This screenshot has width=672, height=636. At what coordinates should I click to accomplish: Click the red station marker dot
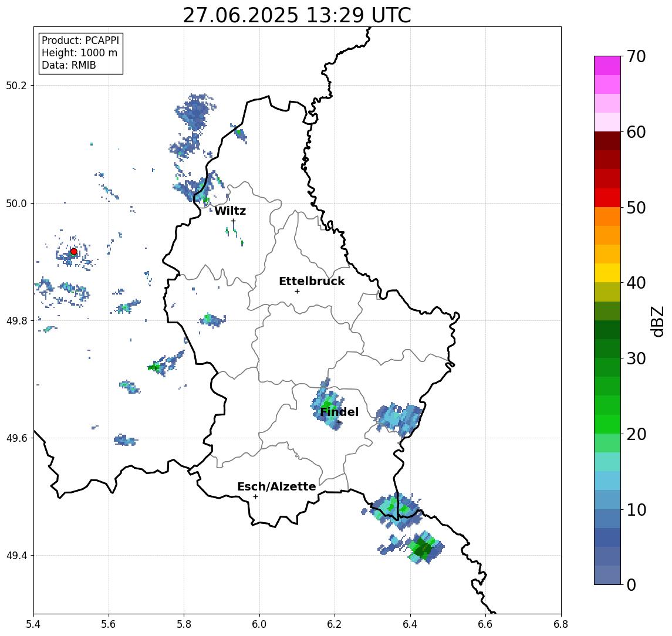click(x=74, y=252)
